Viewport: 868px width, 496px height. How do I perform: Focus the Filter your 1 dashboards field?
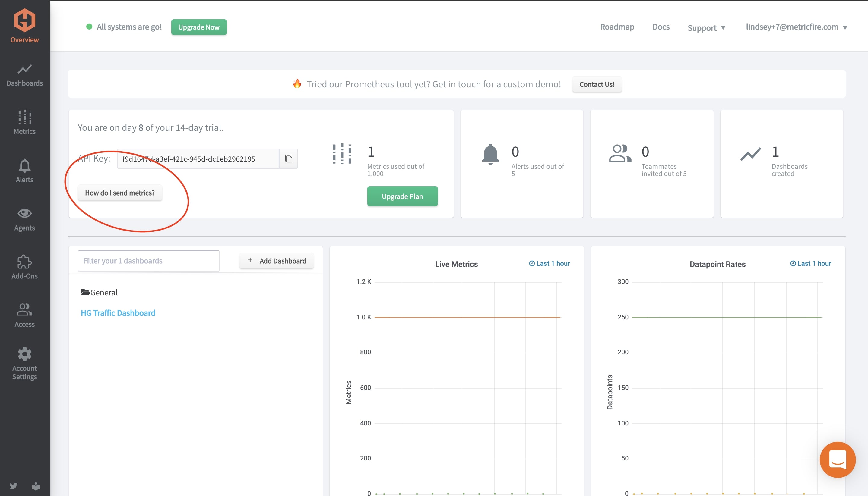pyautogui.click(x=148, y=261)
